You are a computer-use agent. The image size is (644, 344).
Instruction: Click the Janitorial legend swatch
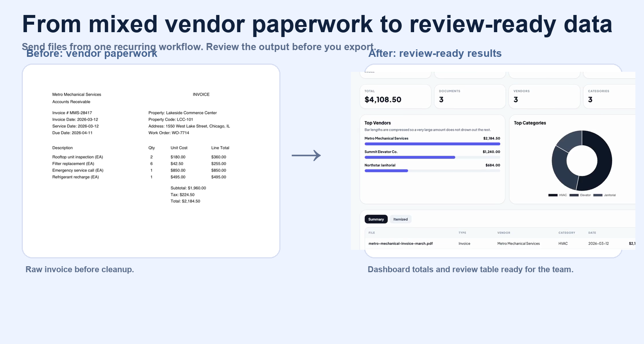tap(598, 195)
